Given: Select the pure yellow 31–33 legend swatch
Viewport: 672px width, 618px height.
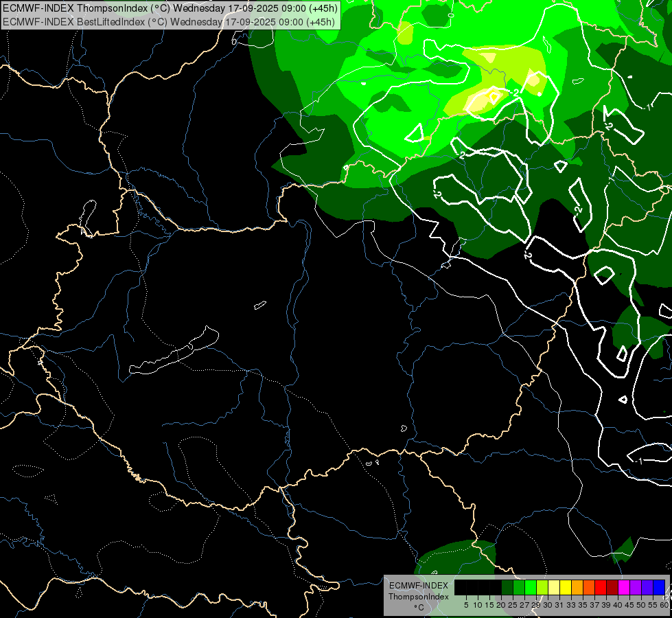Looking at the screenshot, I should (x=566, y=587).
